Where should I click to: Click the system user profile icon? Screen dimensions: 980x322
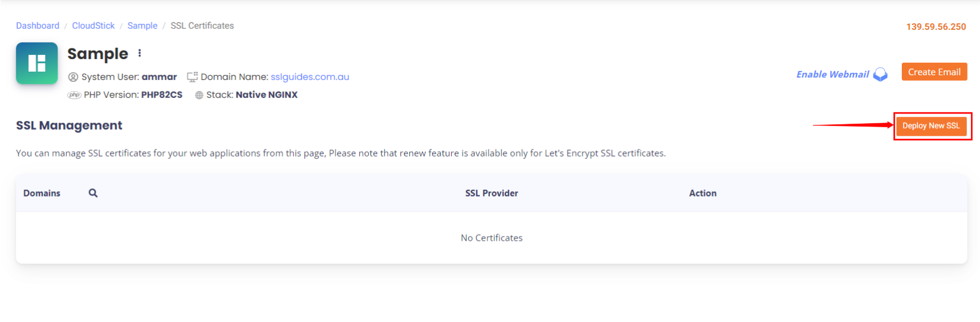coord(73,77)
